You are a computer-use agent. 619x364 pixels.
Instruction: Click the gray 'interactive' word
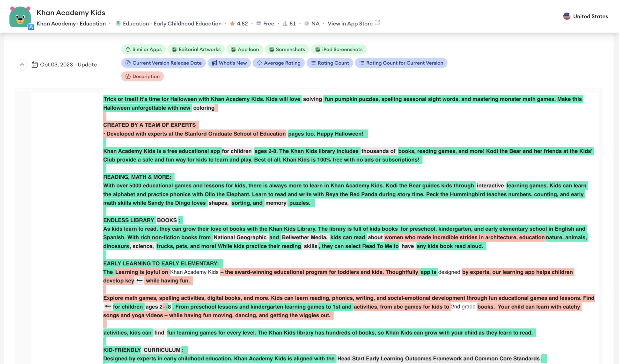pyautogui.click(x=490, y=186)
